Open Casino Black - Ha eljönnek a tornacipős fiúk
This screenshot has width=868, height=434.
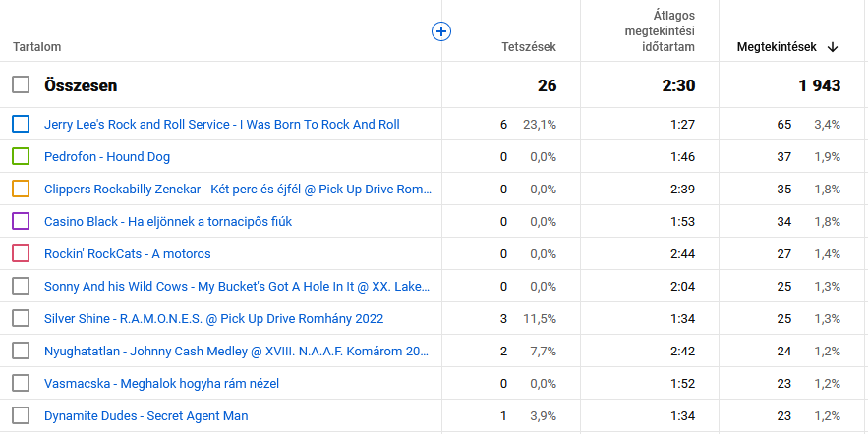coord(168,222)
